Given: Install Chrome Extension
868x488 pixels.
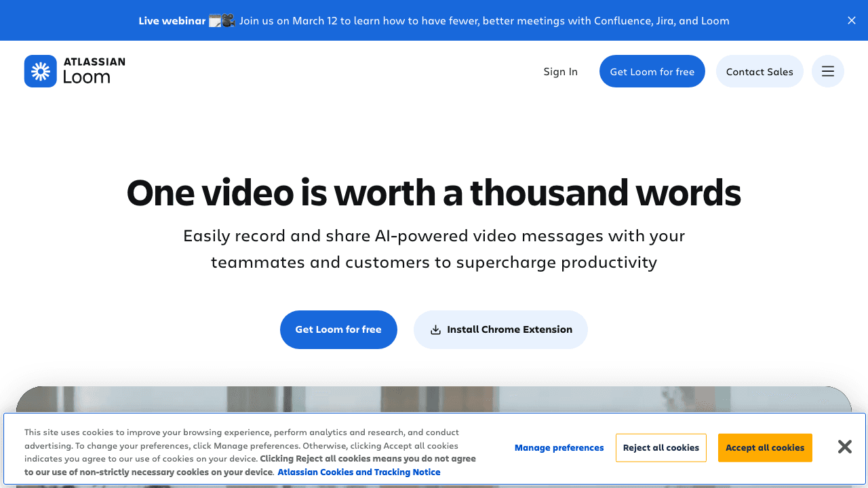Looking at the screenshot, I should [500, 329].
